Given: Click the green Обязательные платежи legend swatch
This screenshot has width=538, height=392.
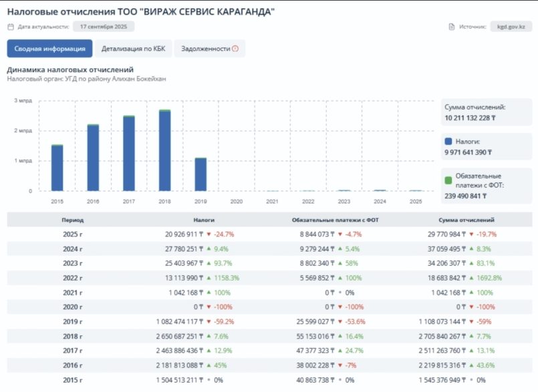Looking at the screenshot, I should pos(448,180).
